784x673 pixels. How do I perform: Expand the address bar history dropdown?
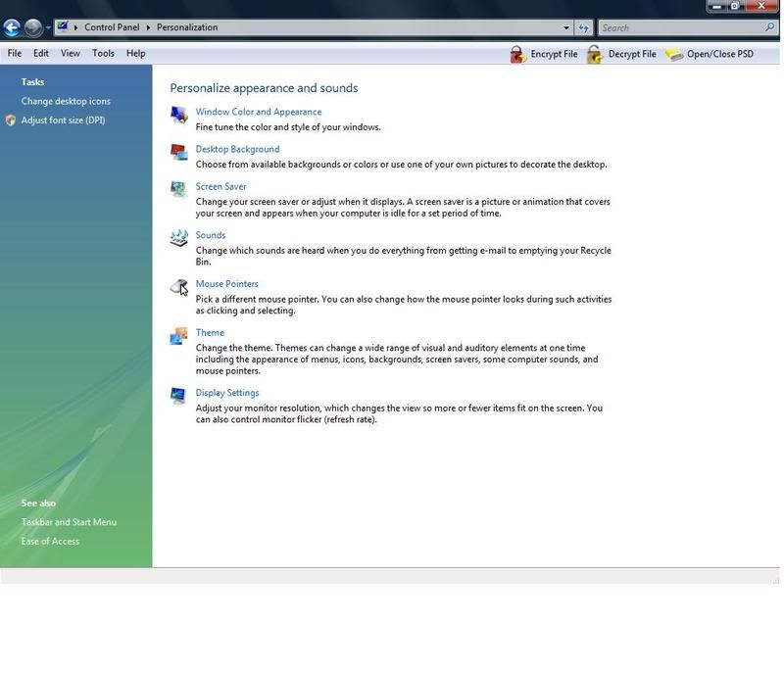[566, 27]
